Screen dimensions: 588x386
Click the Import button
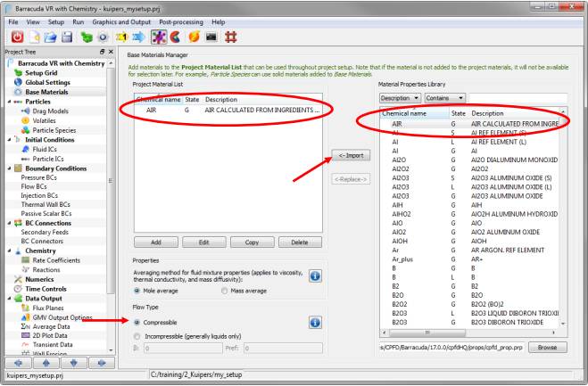point(352,155)
